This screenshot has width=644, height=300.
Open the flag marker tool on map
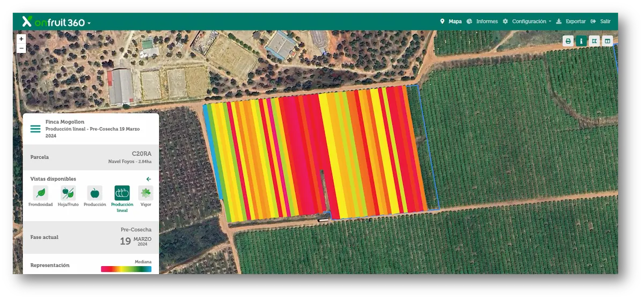click(594, 41)
